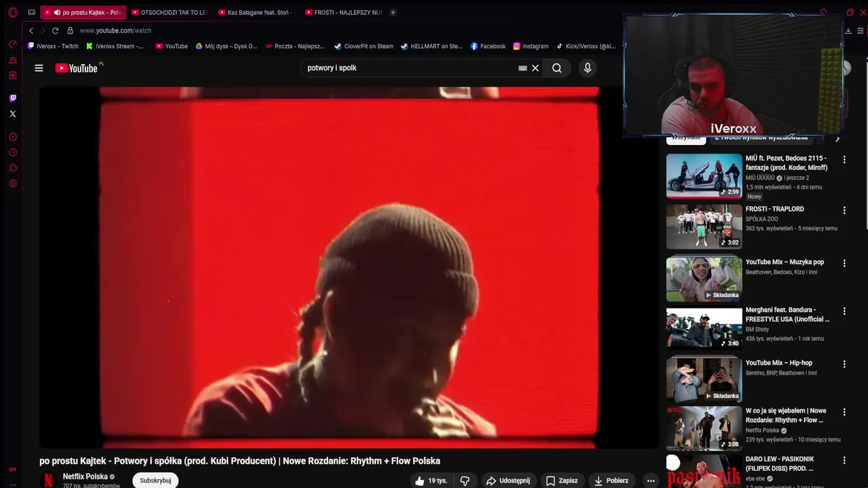Screen dimensions: 868x488
Task: Click the main video player frame
Action: click(349, 267)
